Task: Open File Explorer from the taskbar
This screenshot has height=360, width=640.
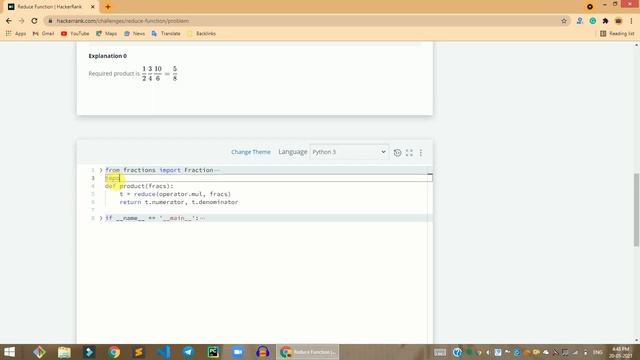Action: 64,352
